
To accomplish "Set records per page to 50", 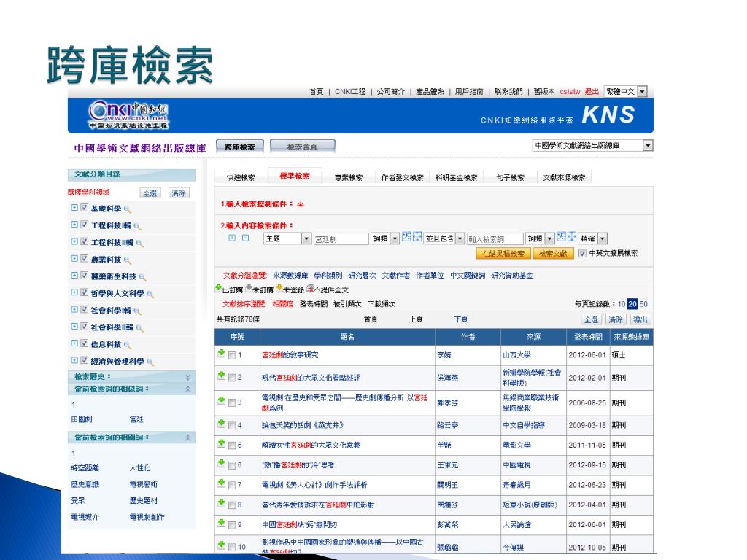I will (643, 304).
